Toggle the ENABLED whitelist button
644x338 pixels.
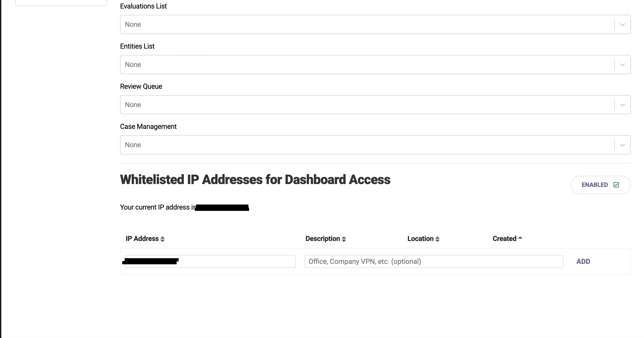601,185
